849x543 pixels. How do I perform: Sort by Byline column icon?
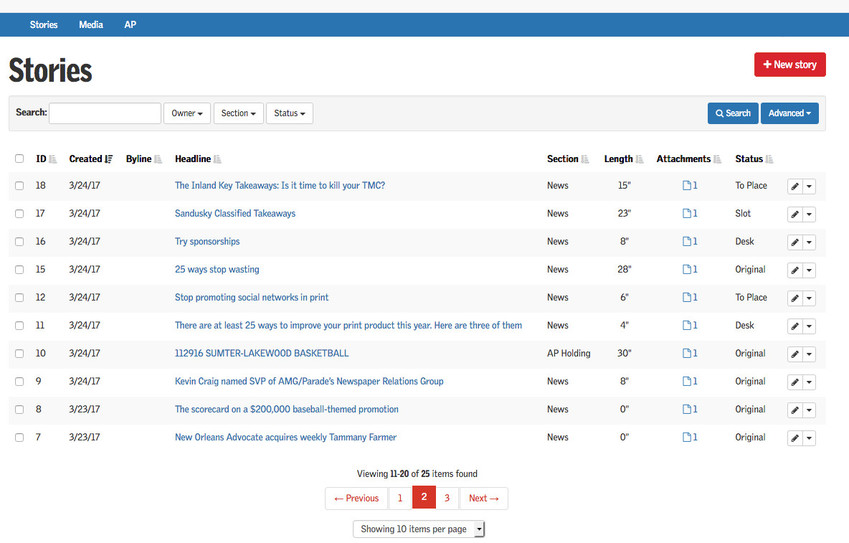point(158,159)
